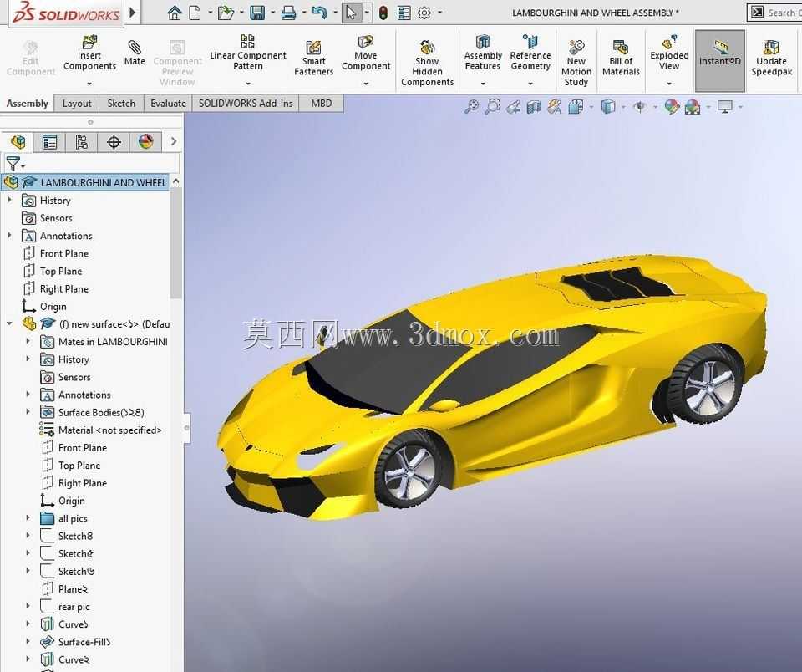Open Assembly Features dropdown arrow
Viewport: 802px width, 672px height.
483,84
